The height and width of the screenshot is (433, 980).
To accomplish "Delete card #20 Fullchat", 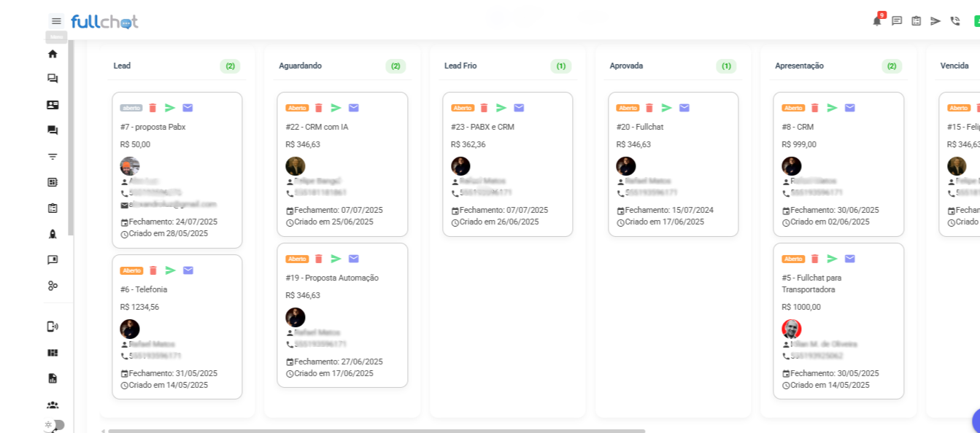I will (x=649, y=108).
